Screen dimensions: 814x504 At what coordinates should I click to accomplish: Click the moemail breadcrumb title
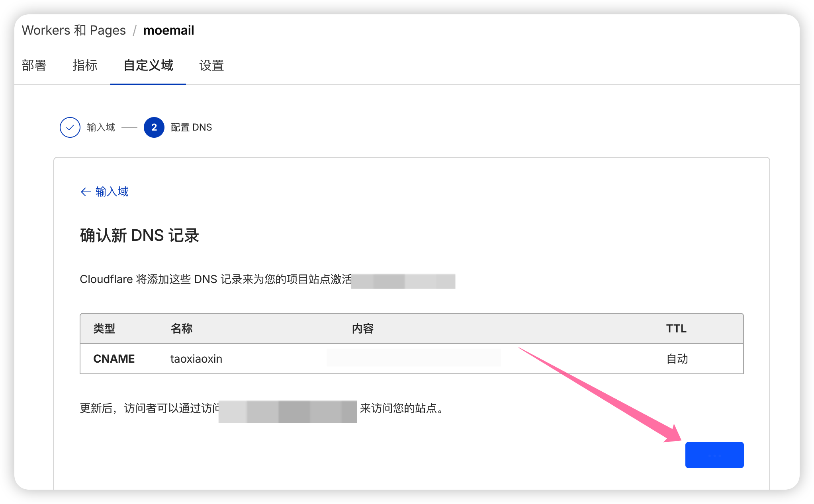pos(168,30)
